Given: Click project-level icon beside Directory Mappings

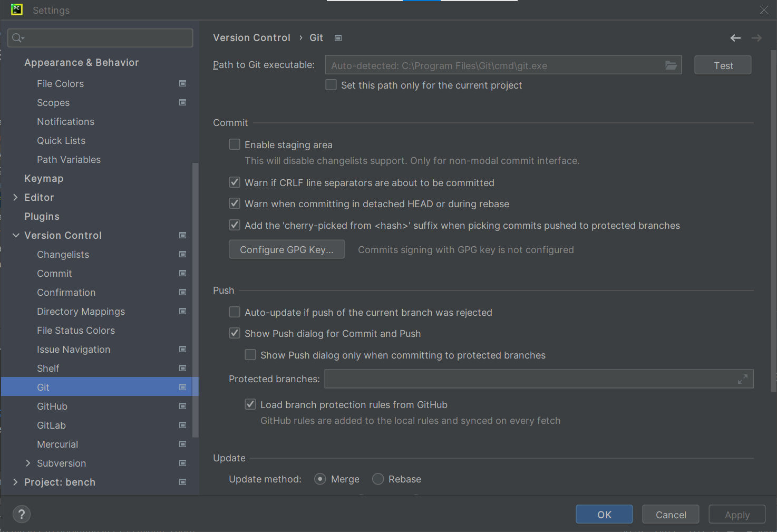Looking at the screenshot, I should [x=183, y=311].
